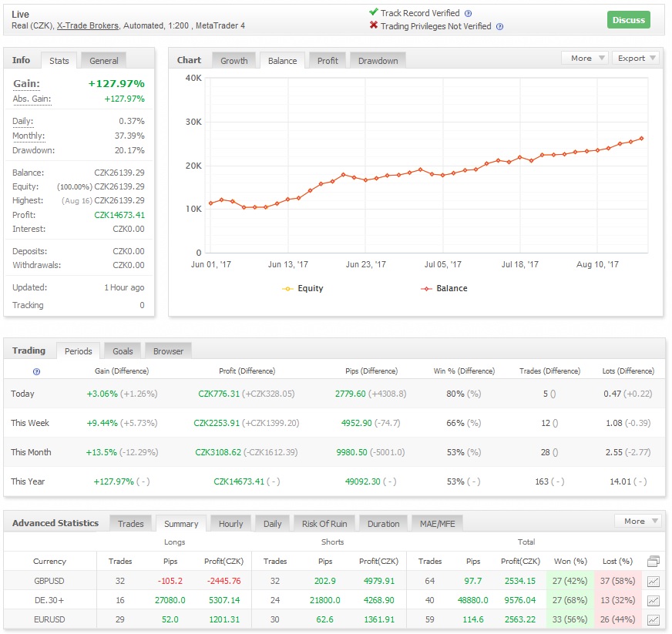Show the Growth chart tab
Image resolution: width=672 pixels, height=634 pixels.
(x=234, y=60)
